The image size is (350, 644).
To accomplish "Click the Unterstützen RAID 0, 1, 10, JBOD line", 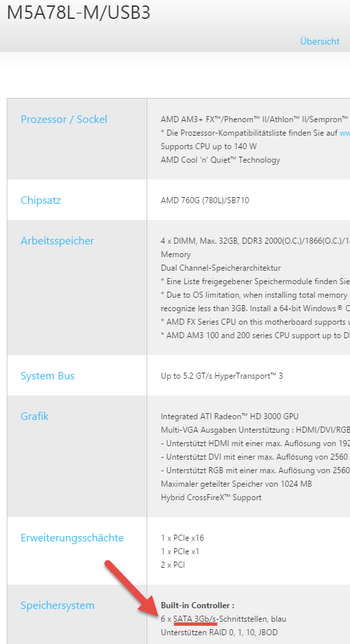I will 219,633.
